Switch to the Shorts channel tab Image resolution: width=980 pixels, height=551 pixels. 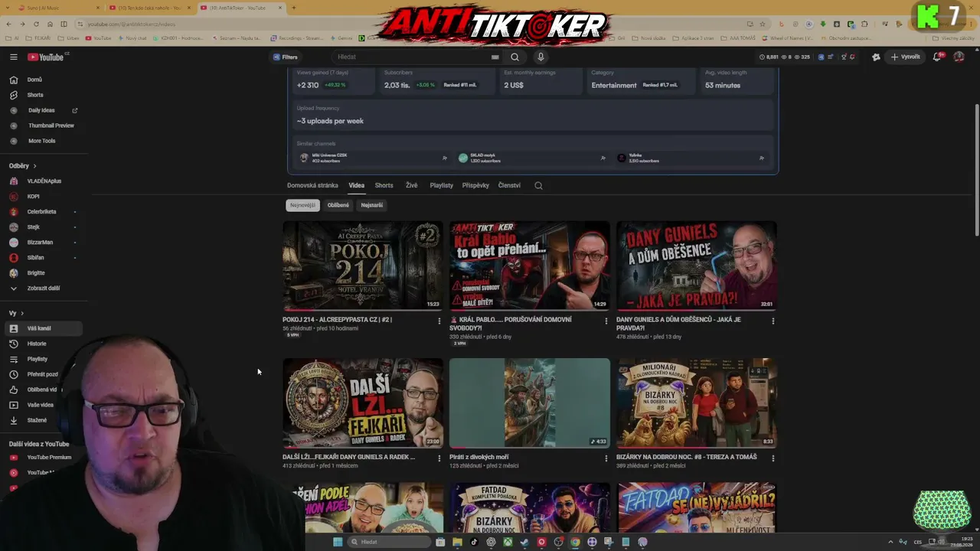384,185
